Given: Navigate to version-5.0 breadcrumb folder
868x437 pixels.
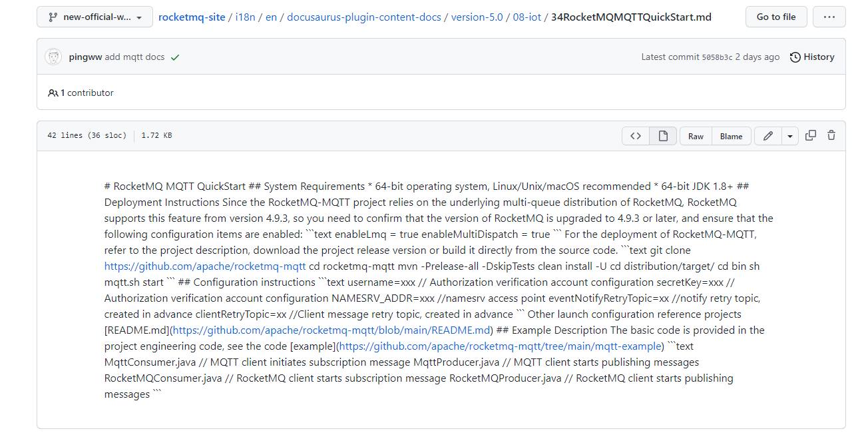Looking at the screenshot, I should (x=477, y=17).
